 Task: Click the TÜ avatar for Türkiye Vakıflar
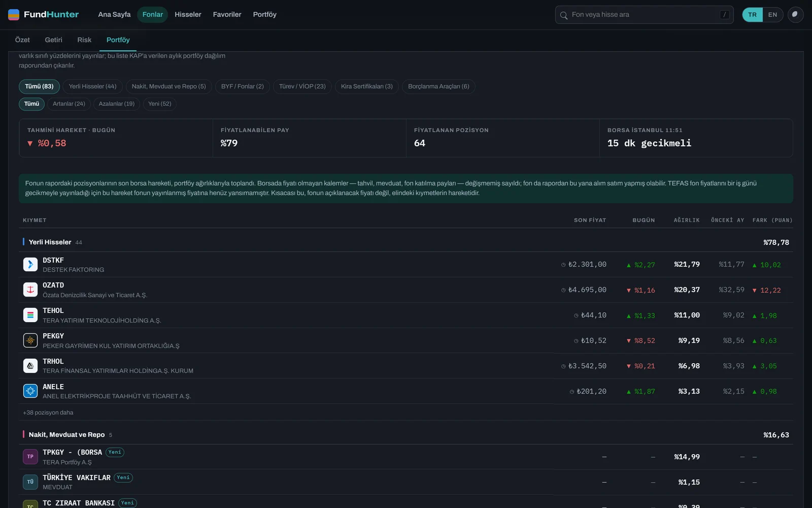pos(30,482)
